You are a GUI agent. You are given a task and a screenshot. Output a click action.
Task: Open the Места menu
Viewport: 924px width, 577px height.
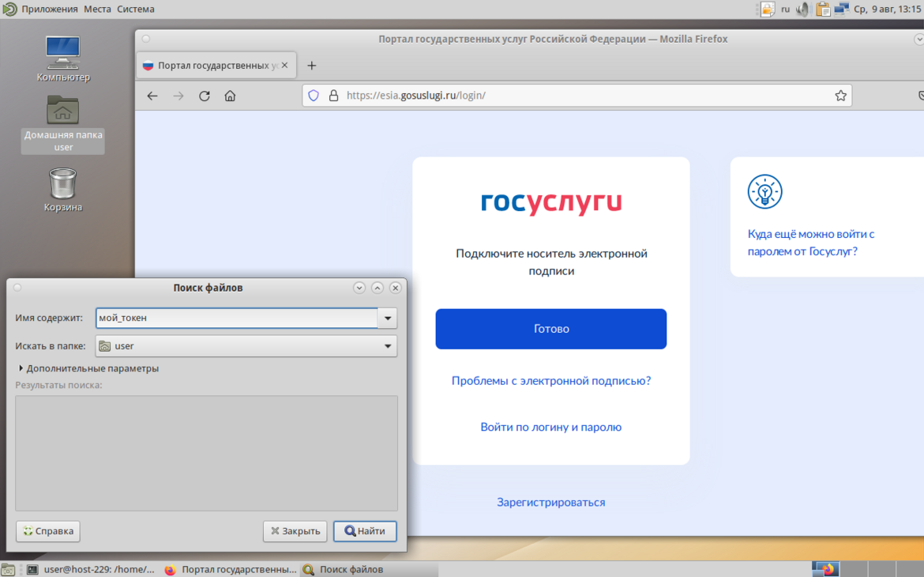pos(97,9)
